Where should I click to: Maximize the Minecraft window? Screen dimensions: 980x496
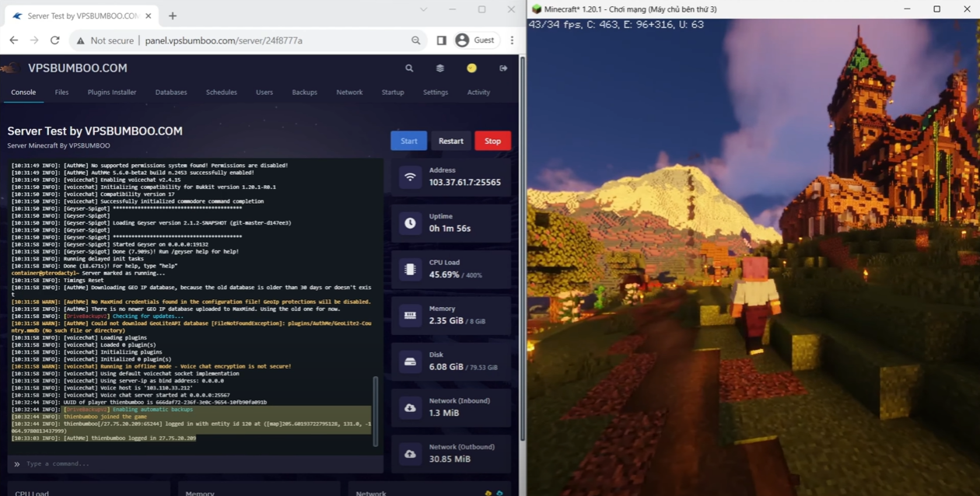(x=936, y=9)
